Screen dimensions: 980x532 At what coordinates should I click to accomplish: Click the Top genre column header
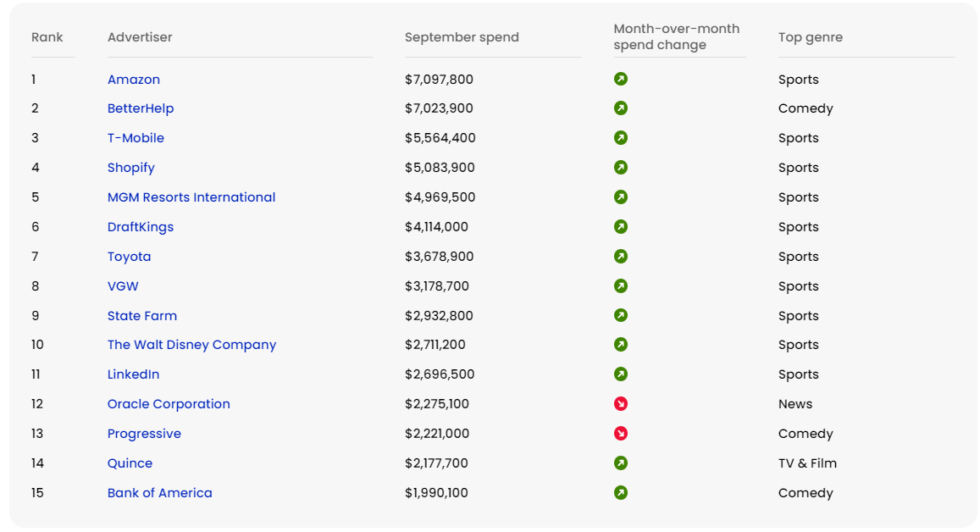(x=810, y=37)
